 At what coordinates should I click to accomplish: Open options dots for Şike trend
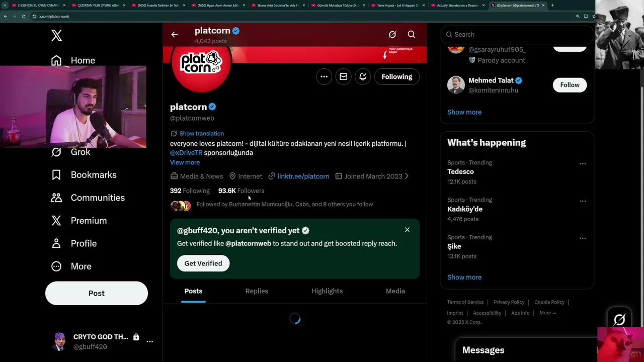[582, 238]
